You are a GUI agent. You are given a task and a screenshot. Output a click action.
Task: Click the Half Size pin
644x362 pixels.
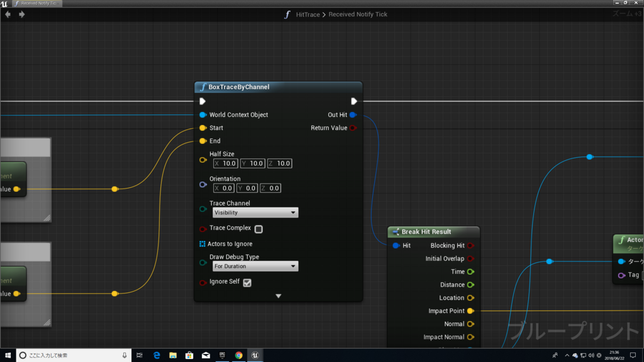(x=203, y=160)
